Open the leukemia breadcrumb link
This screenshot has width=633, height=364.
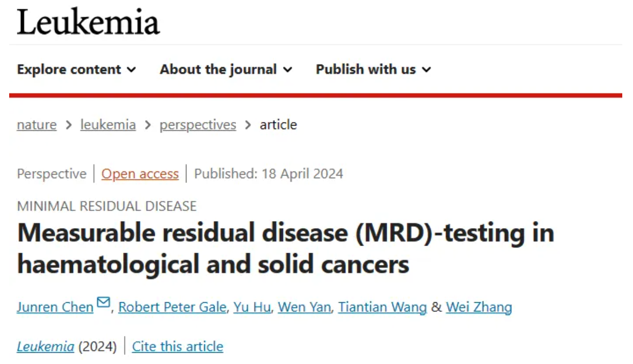tap(108, 125)
